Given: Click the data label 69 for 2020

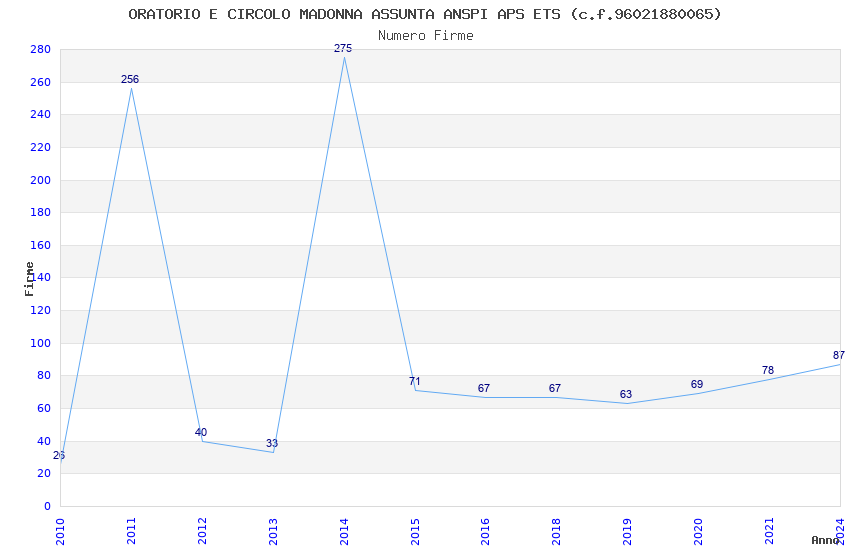Looking at the screenshot, I should click(697, 384).
